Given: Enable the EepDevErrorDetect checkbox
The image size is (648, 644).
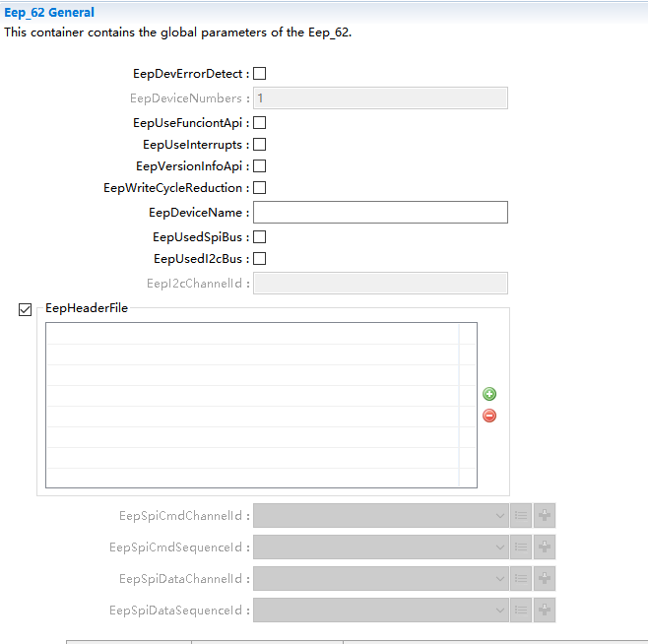Looking at the screenshot, I should [260, 74].
